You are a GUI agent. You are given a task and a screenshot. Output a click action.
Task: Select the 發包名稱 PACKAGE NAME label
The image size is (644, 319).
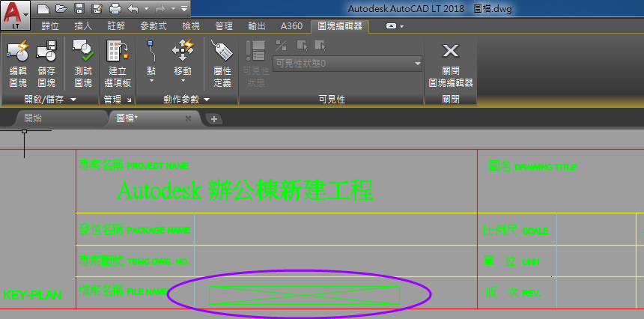tap(133, 229)
